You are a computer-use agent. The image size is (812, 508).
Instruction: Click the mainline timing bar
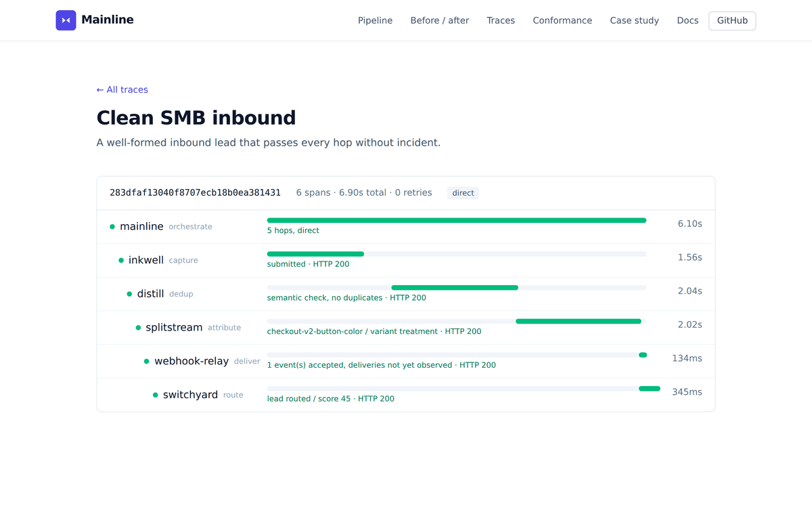pos(457,220)
